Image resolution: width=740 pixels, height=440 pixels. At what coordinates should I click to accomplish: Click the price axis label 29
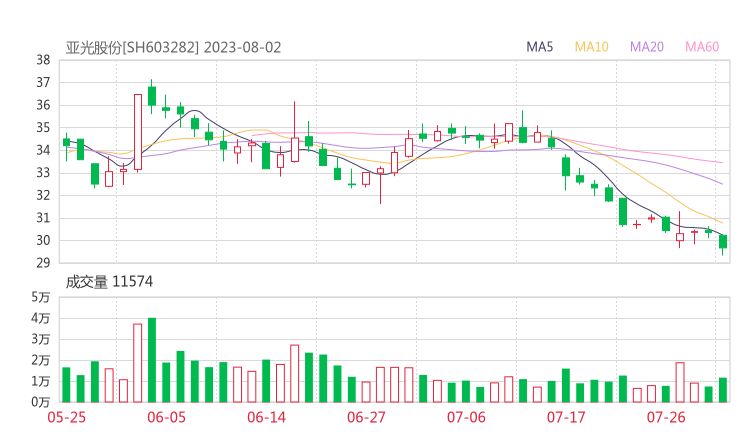pyautogui.click(x=43, y=262)
